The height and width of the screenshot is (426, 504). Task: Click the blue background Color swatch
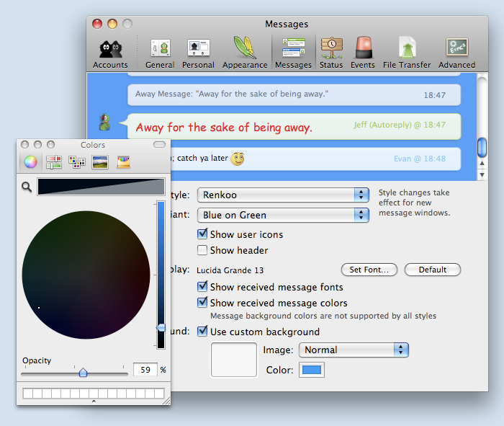point(312,370)
